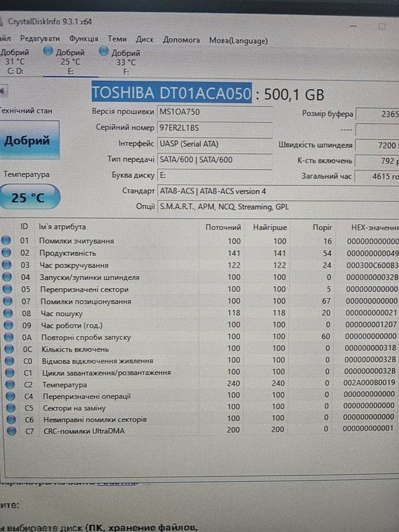Viewport: 399px width, 532px height.
Task: Click the status icon for attribute 04
Action: (x=7, y=277)
